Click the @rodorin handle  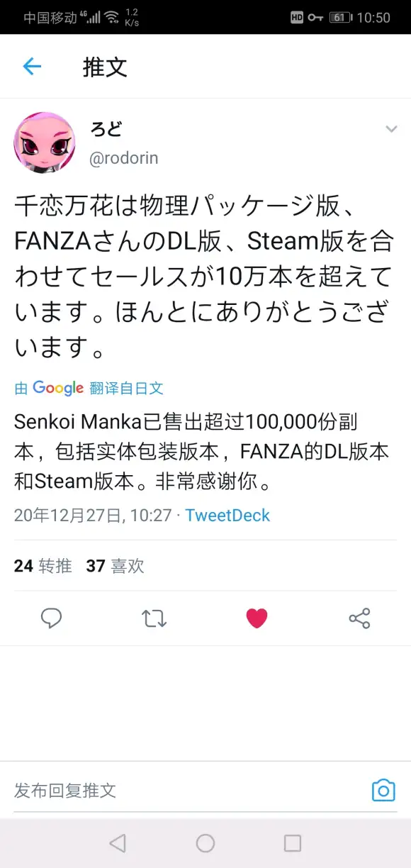(x=123, y=158)
